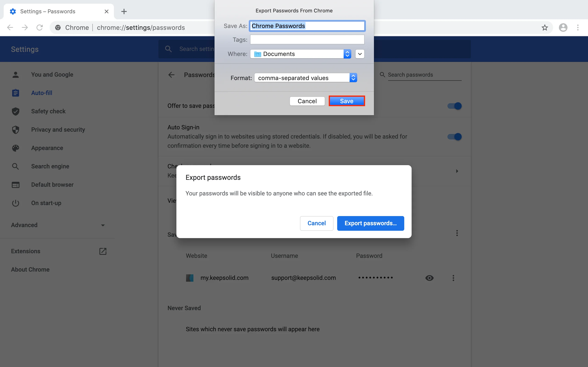
Task: Click the back arrow beside Passwords heading
Action: click(x=171, y=75)
